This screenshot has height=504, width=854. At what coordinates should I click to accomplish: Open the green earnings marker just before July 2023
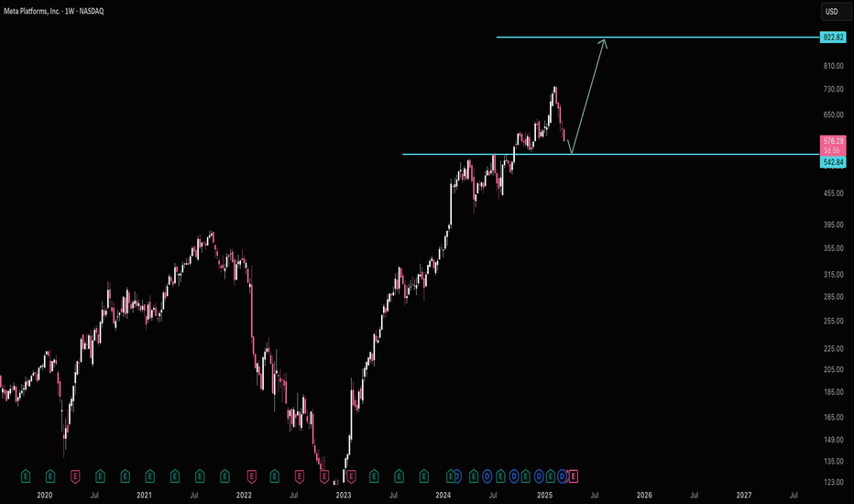point(374,477)
